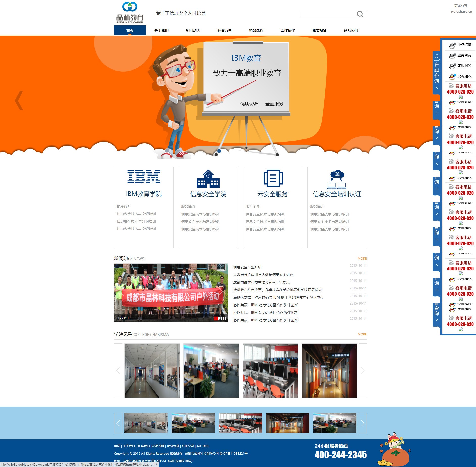Click the 专注于信息安全人才培养 slogan
The height and width of the screenshot is (467, 476).
click(181, 13)
